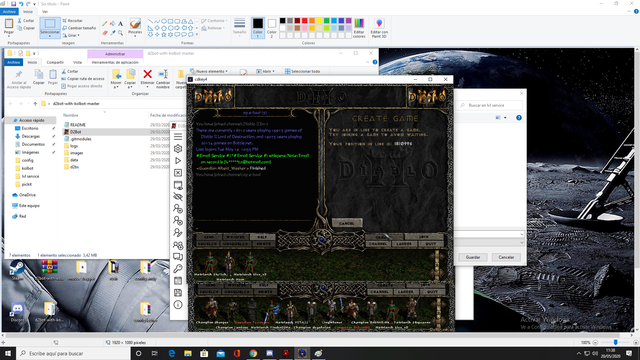Click Recortar crop in the Imagen group
The width and height of the screenshot is (640, 360).
[73, 20]
